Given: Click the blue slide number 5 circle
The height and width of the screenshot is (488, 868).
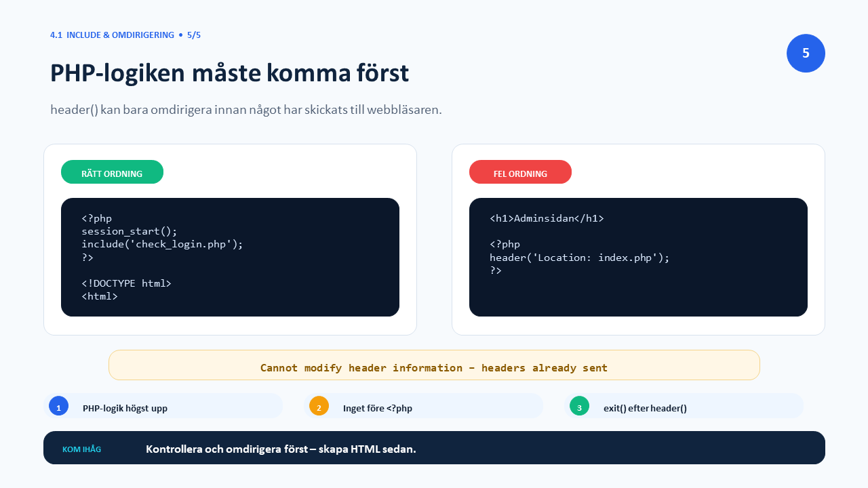Looking at the screenshot, I should click(x=806, y=53).
